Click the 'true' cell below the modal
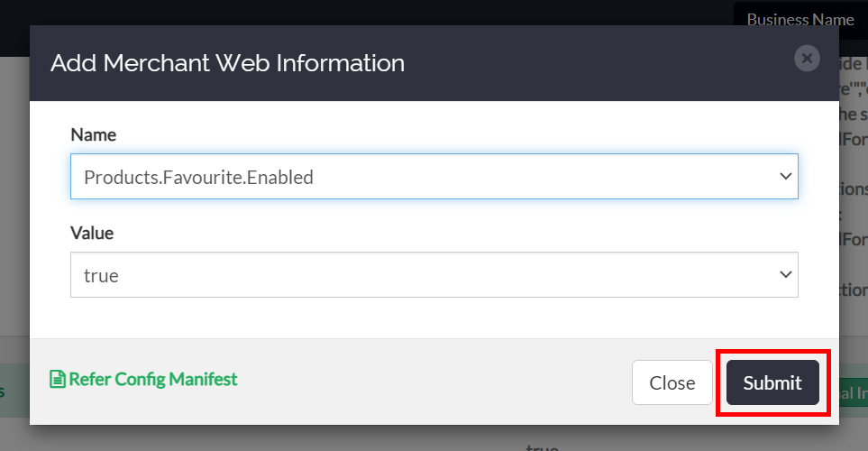This screenshot has height=451, width=868. [x=542, y=446]
